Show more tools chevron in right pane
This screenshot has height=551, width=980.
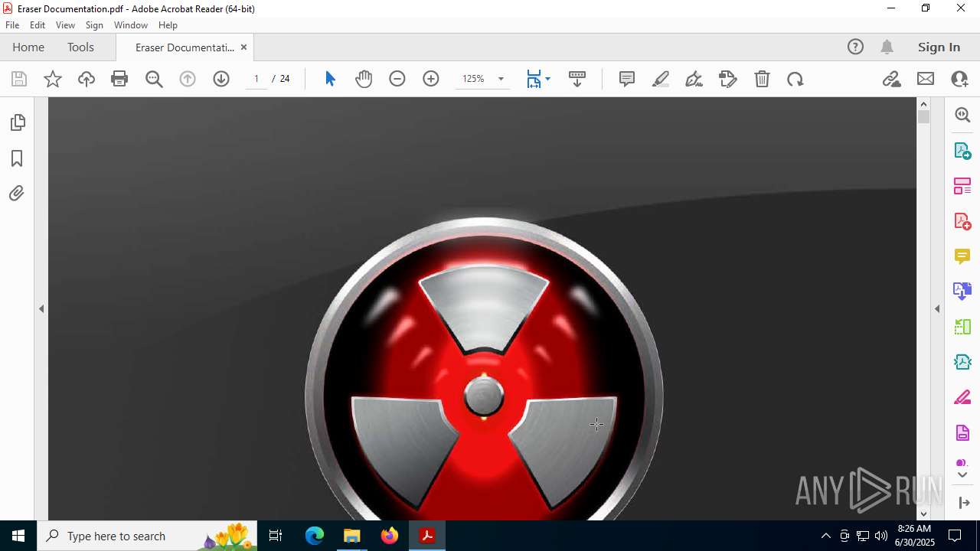point(962,474)
